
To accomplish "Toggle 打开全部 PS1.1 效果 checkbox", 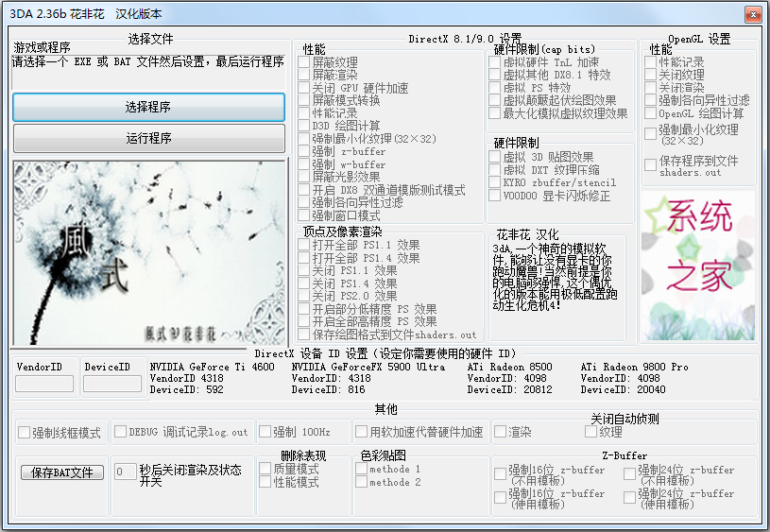I will 305,245.
